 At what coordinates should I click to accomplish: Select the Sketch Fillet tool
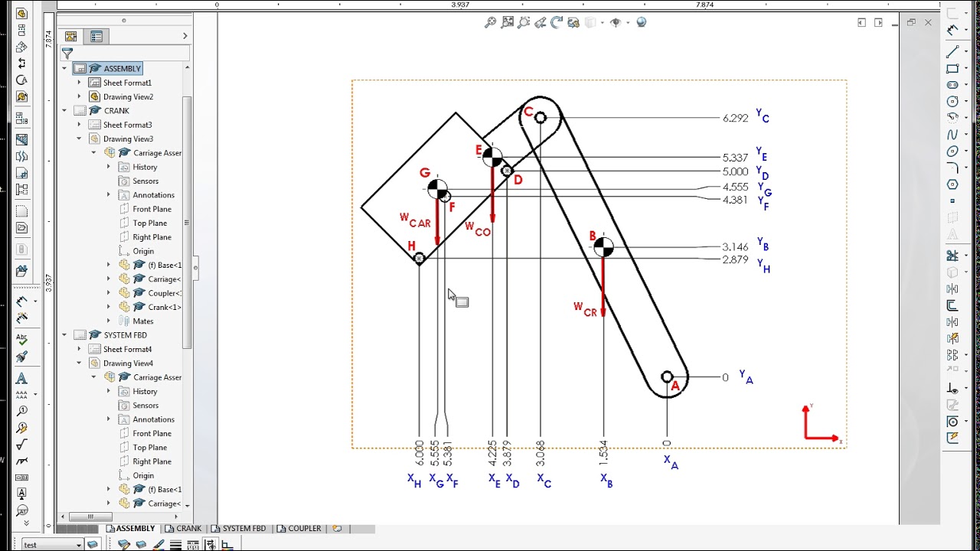coord(952,168)
